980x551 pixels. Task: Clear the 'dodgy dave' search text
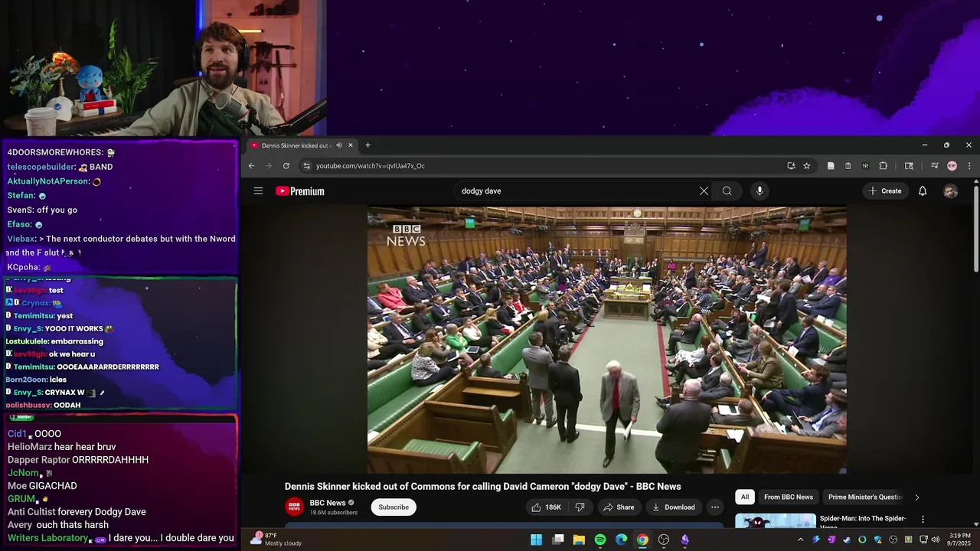click(x=704, y=191)
